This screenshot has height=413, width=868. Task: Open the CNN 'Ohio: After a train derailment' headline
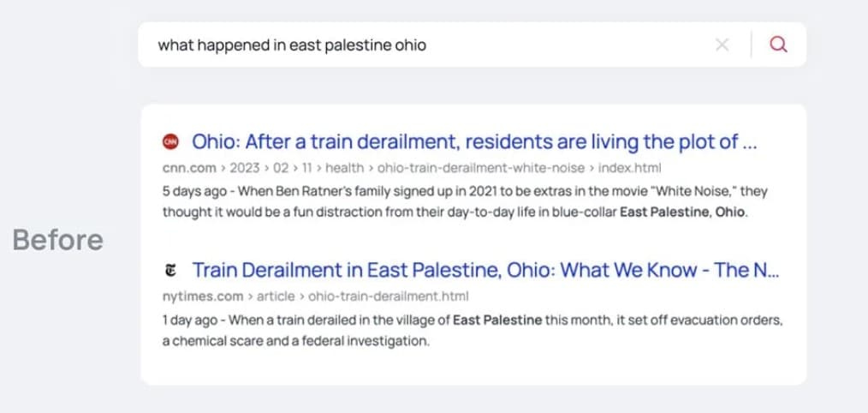(x=474, y=142)
